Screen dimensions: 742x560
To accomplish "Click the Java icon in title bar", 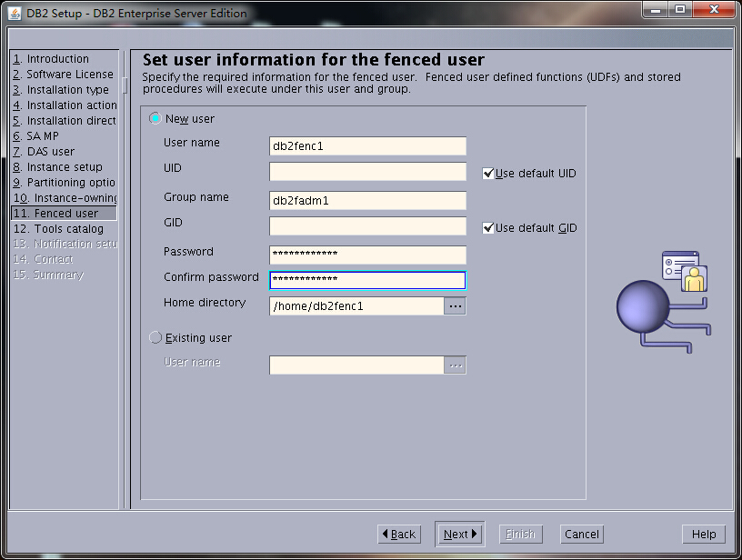I will tap(15, 13).
